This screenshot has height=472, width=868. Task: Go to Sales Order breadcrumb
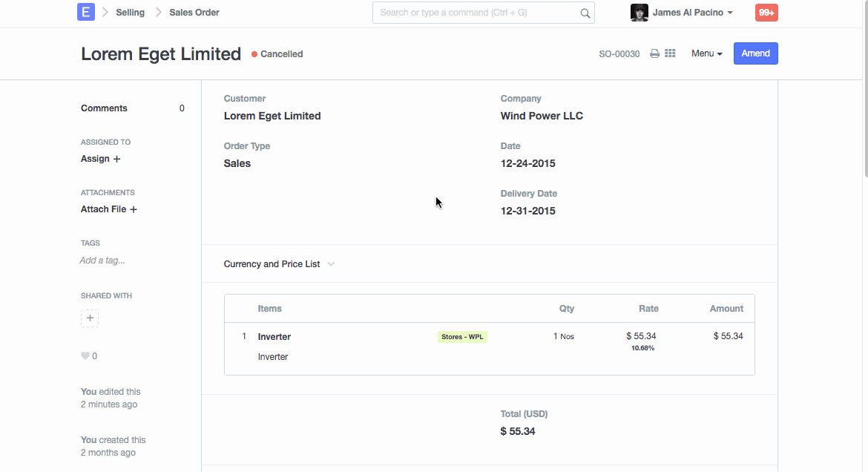click(194, 13)
